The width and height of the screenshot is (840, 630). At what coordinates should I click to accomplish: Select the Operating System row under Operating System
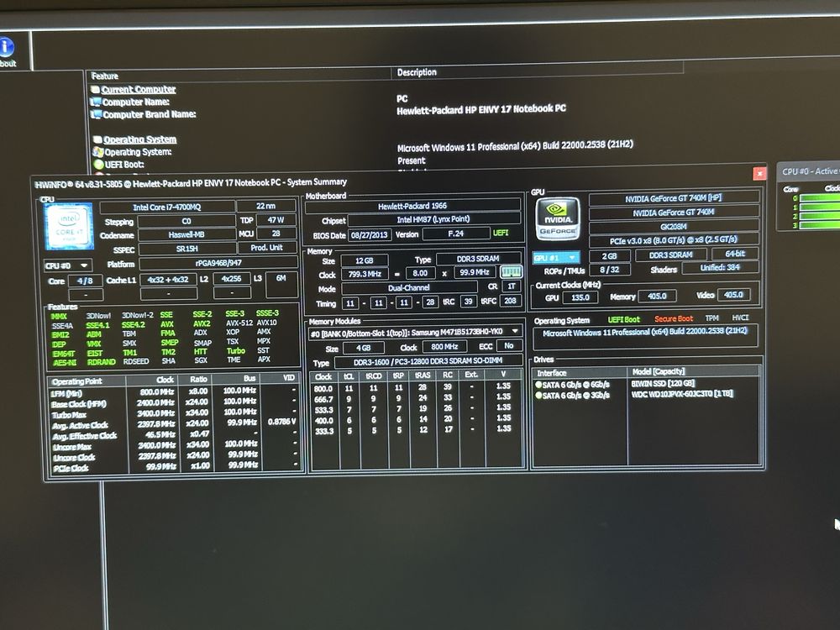pos(139,152)
